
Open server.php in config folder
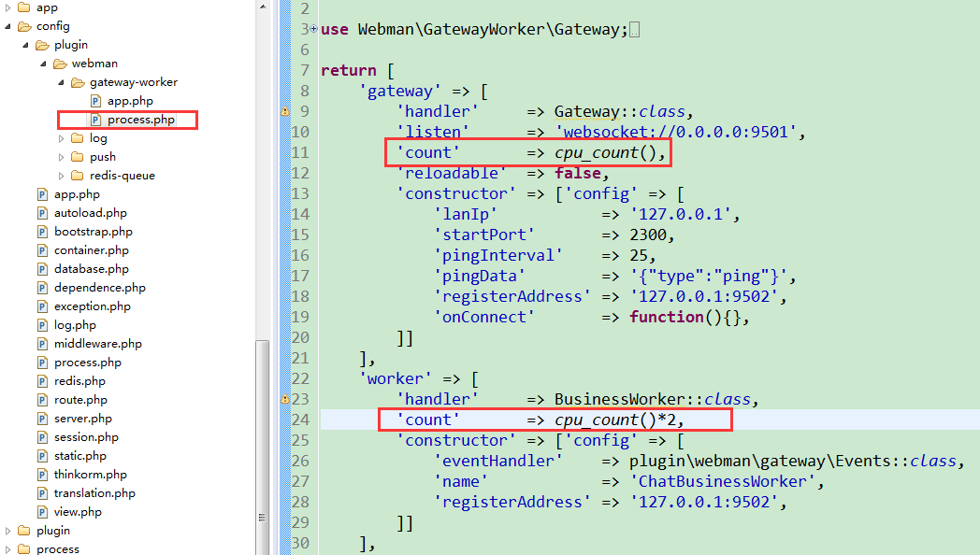click(x=83, y=419)
